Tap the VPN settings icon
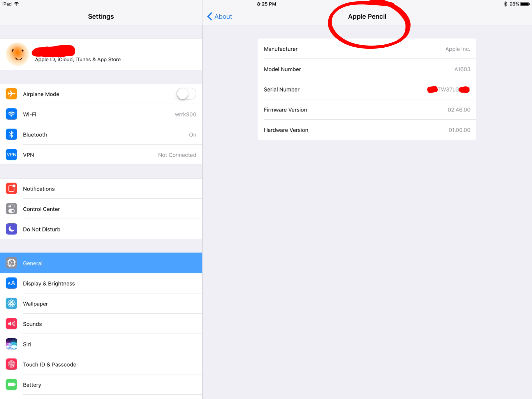 pos(11,155)
